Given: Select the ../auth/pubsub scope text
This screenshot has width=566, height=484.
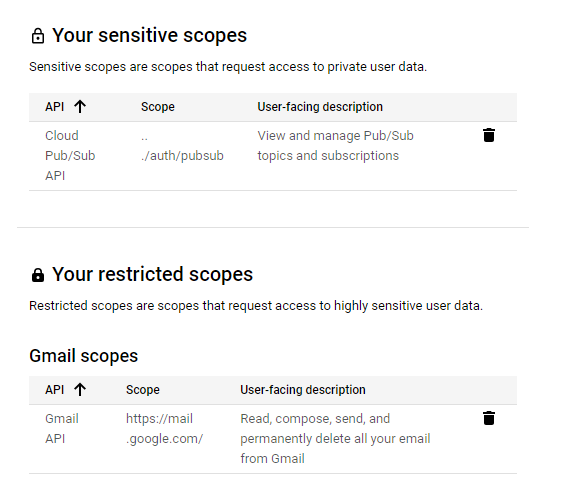Looking at the screenshot, I should pos(182,146).
